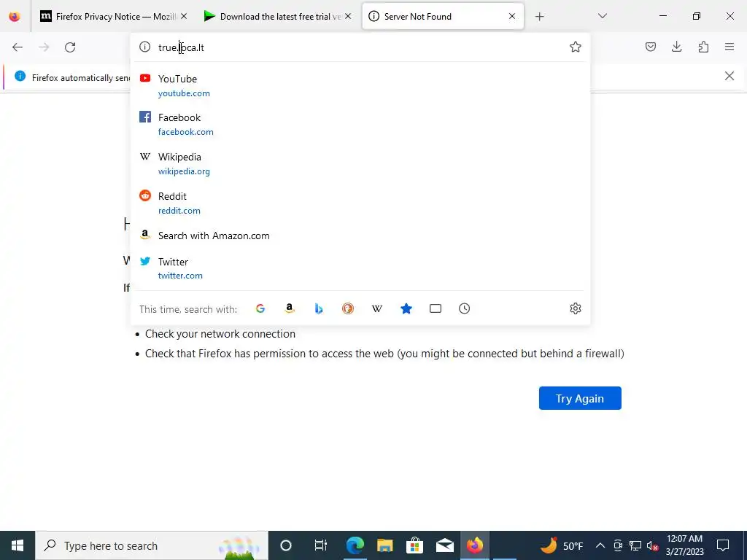
Task: Open the Extensions menu icon
Action: [703, 47]
